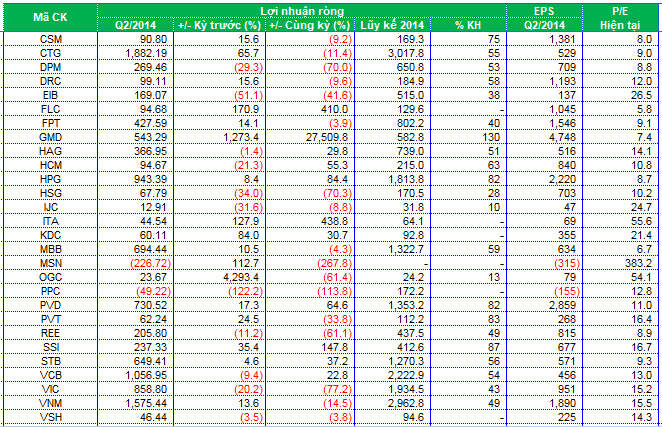Click the 'CSM' ticker cell

click(x=50, y=39)
